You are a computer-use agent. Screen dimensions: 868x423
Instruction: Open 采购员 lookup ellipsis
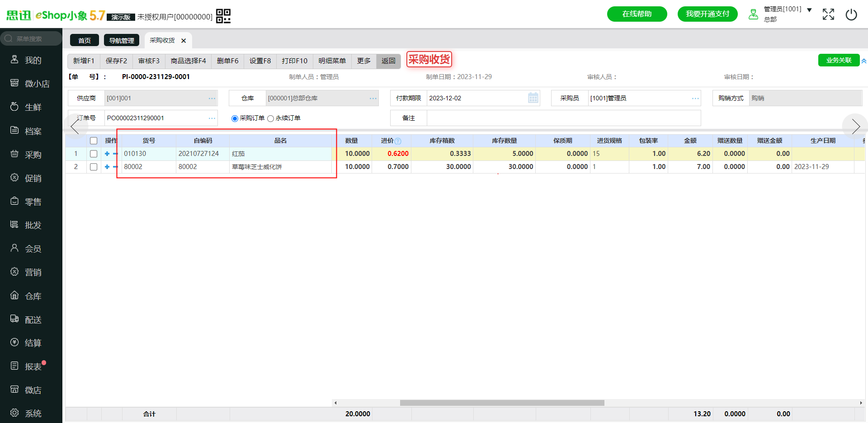[x=695, y=98]
